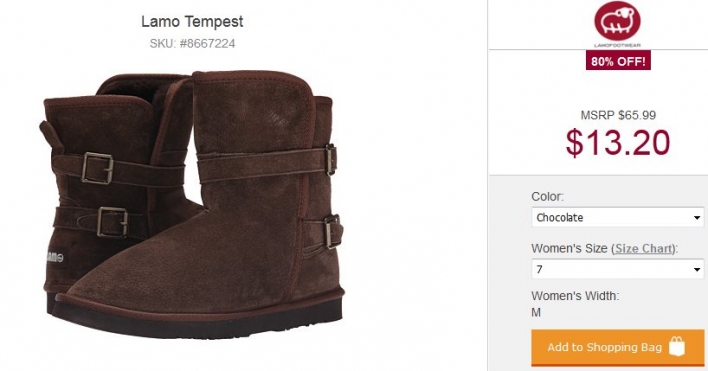Click the shopping bag icon on the orange button

677,347
